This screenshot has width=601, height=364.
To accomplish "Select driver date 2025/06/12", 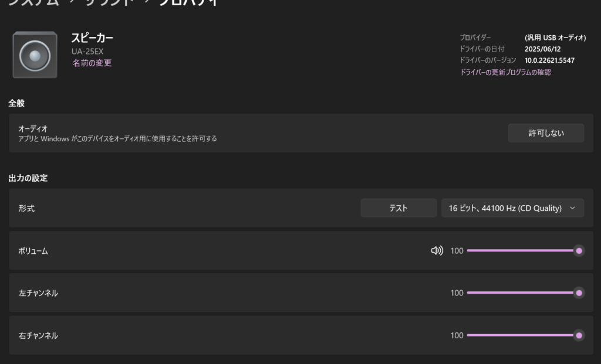I will (542, 49).
